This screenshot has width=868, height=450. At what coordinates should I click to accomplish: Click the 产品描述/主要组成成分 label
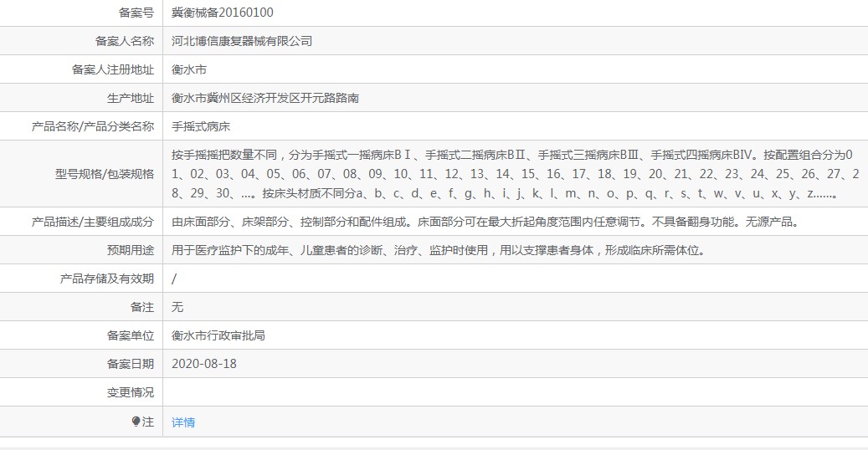(92, 222)
